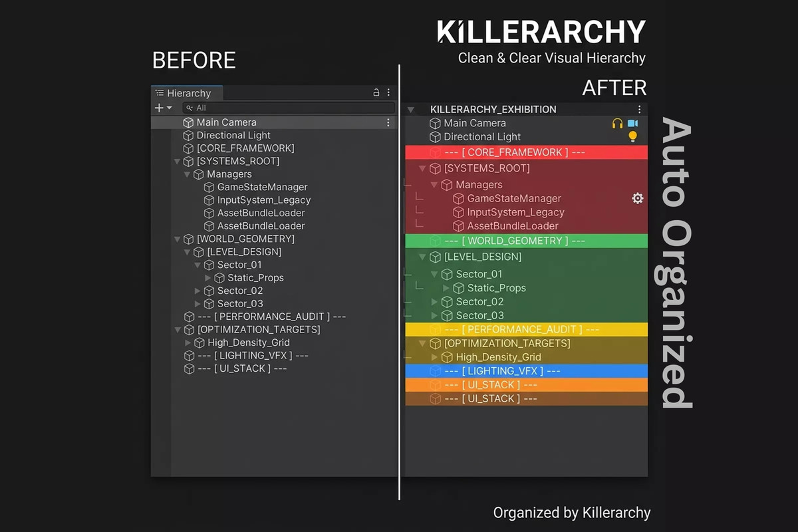Open the KILLERARCHY_EXHIBITION scene kebab menu
798x532 pixels.
(x=639, y=110)
